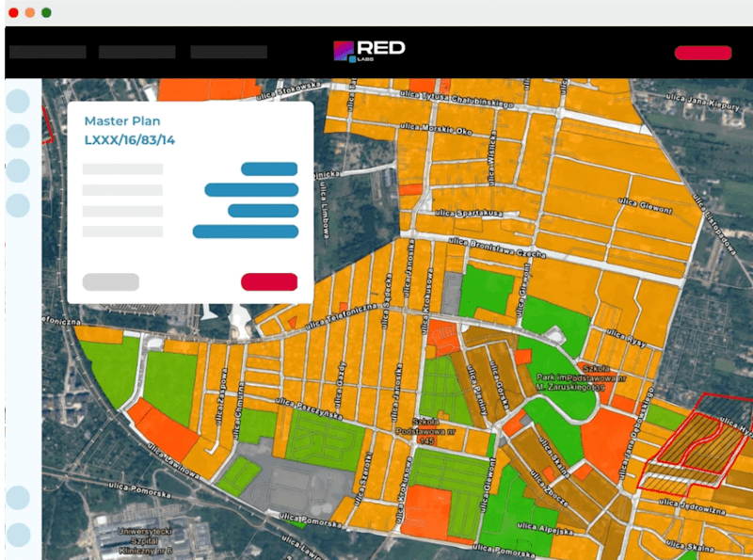Click the first gray label bar in the card
753x560 pixels.
(123, 169)
